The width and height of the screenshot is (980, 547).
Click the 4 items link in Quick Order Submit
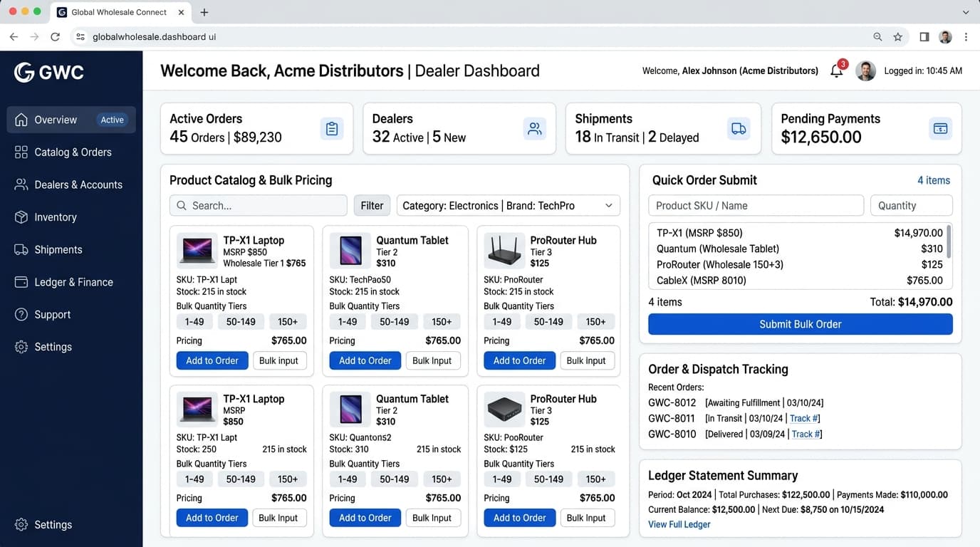[x=934, y=181]
